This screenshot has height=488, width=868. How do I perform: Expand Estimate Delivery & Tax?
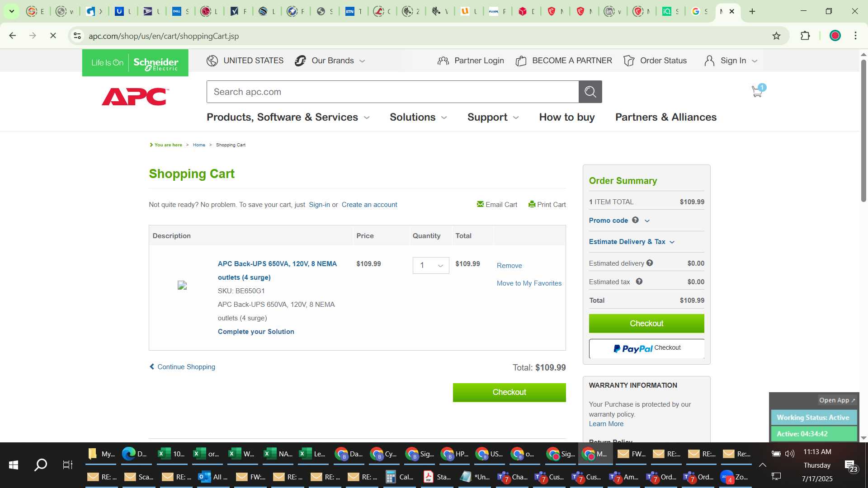[x=632, y=242]
